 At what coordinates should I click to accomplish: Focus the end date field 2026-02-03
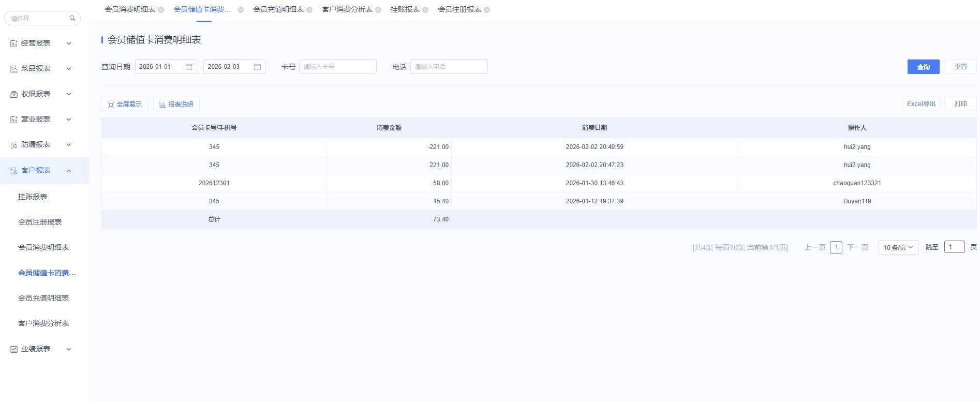coord(234,67)
